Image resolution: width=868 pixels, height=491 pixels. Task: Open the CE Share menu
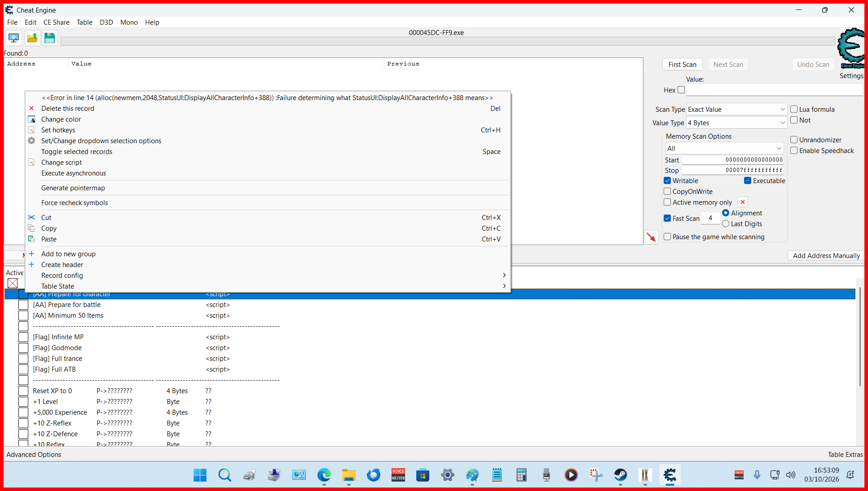[x=57, y=22]
